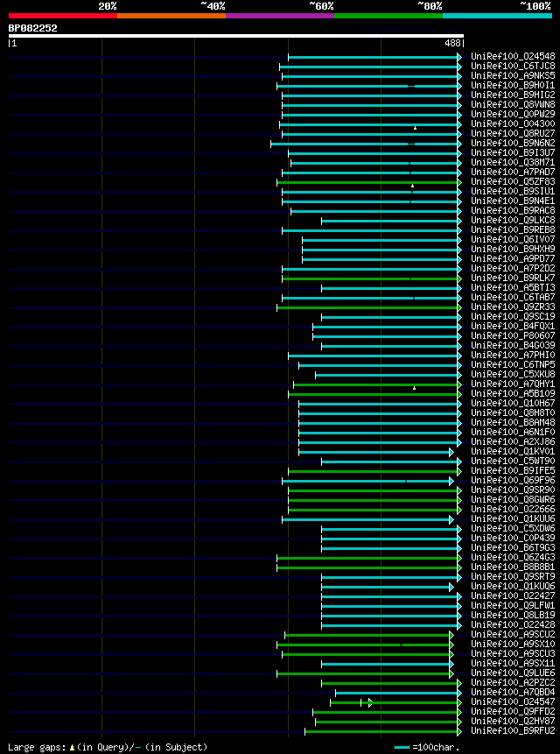Select UniRef100_Q6Z4G3 hit label
Viewport: 560px width, 754px height.
(x=513, y=557)
